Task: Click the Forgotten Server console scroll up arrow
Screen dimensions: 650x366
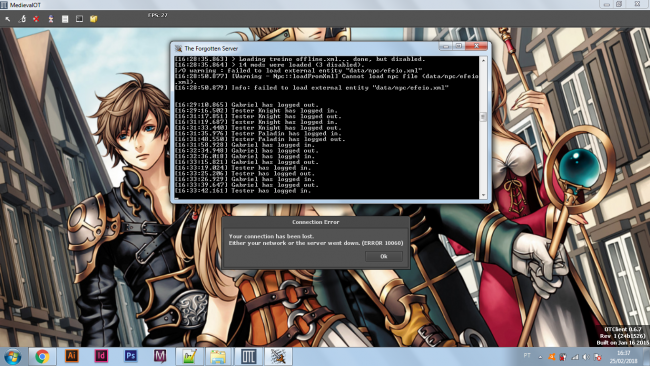Action: [483, 60]
